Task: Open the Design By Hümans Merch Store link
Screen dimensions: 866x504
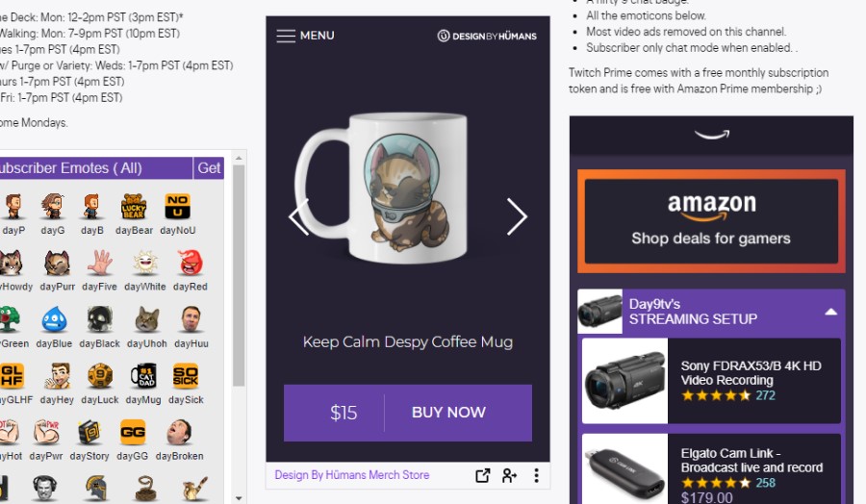Action: 352,475
